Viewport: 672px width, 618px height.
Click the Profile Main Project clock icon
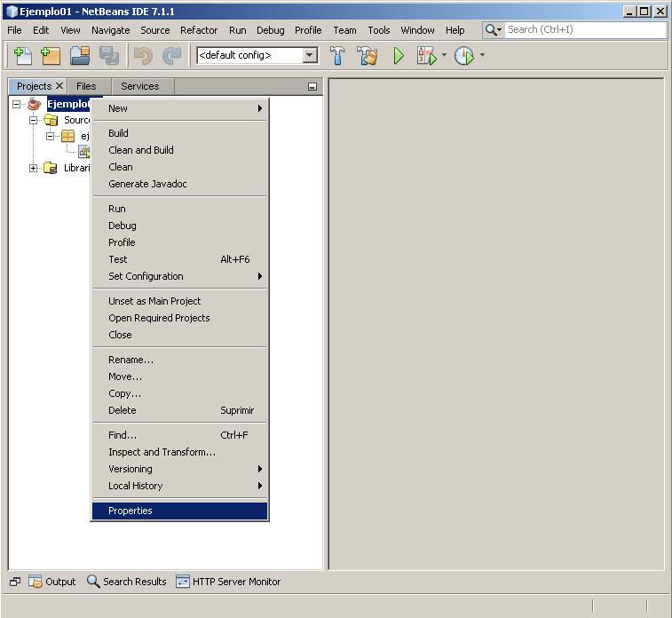point(464,56)
